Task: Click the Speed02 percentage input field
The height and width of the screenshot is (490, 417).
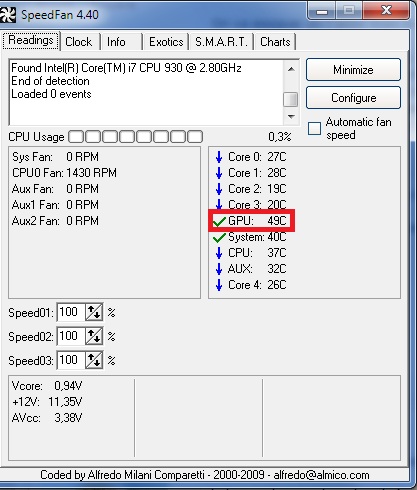Action: tap(71, 336)
